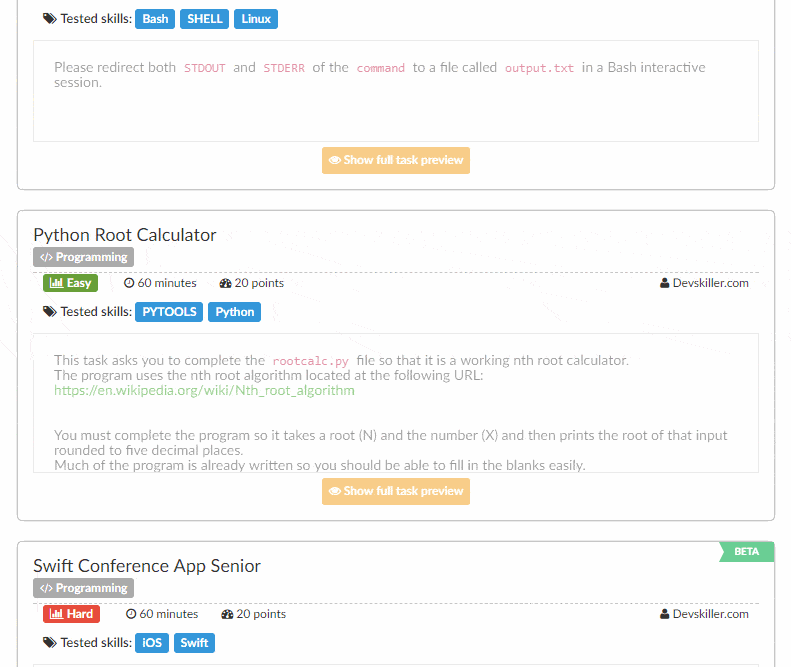The height and width of the screenshot is (667, 791).
Task: Select the Linux skill tag
Action: point(256,19)
